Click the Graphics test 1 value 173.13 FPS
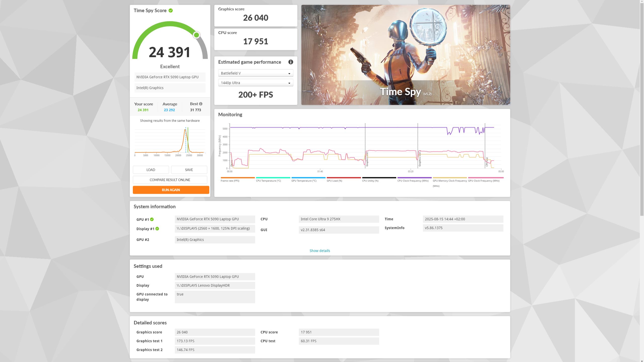The width and height of the screenshot is (644, 362). [x=215, y=341]
